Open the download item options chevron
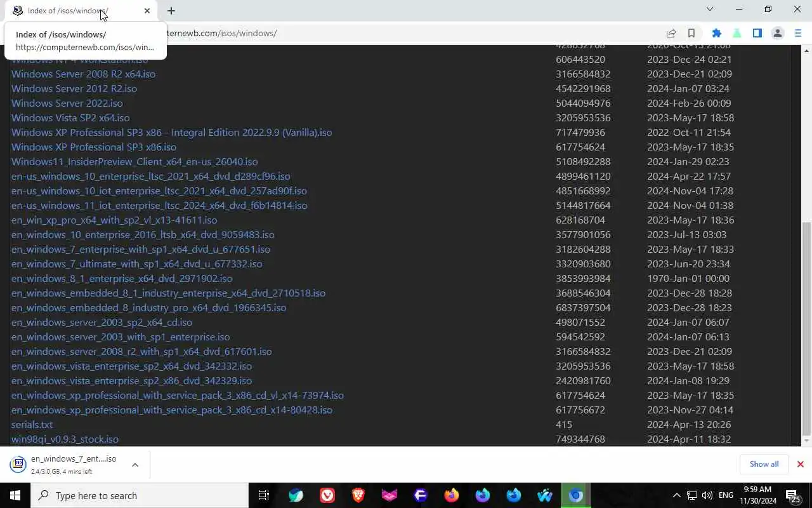812x508 pixels. 135,465
